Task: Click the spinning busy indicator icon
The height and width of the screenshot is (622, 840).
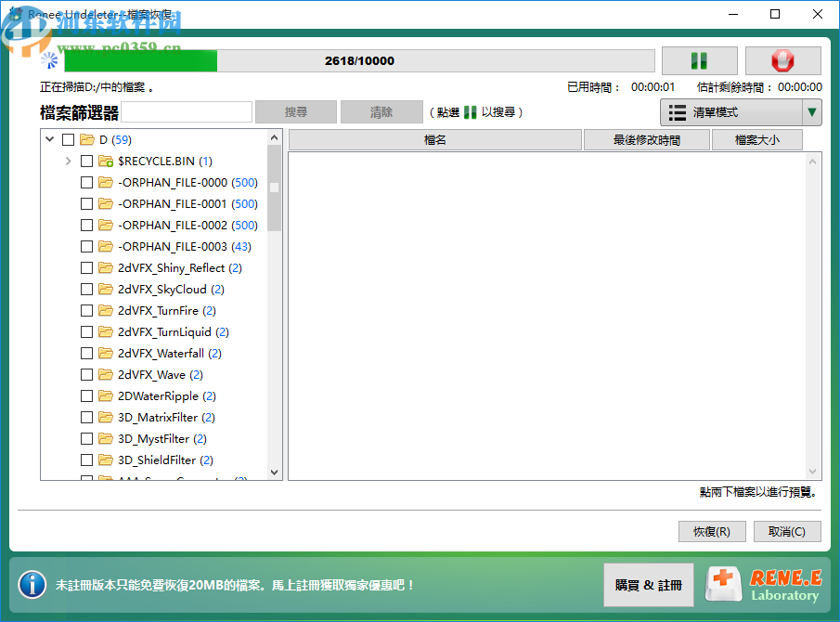Action: point(49,60)
